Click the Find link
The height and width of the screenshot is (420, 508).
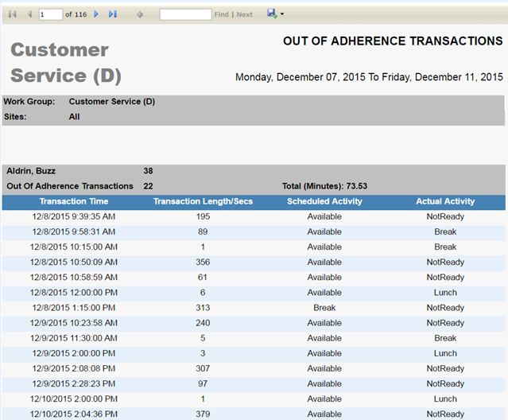221,14
